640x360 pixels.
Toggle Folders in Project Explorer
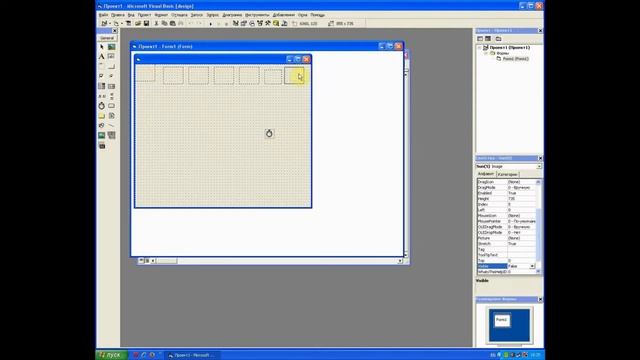click(498, 39)
